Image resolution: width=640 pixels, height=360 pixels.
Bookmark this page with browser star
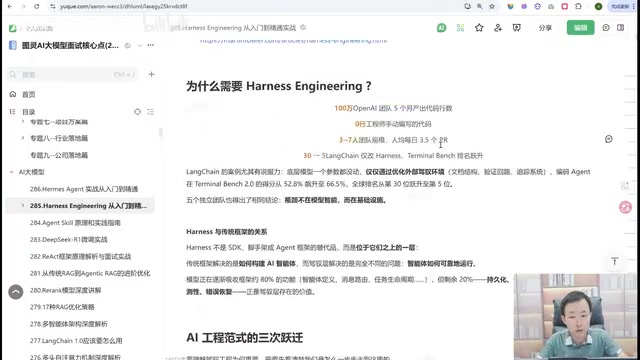tap(492, 7)
